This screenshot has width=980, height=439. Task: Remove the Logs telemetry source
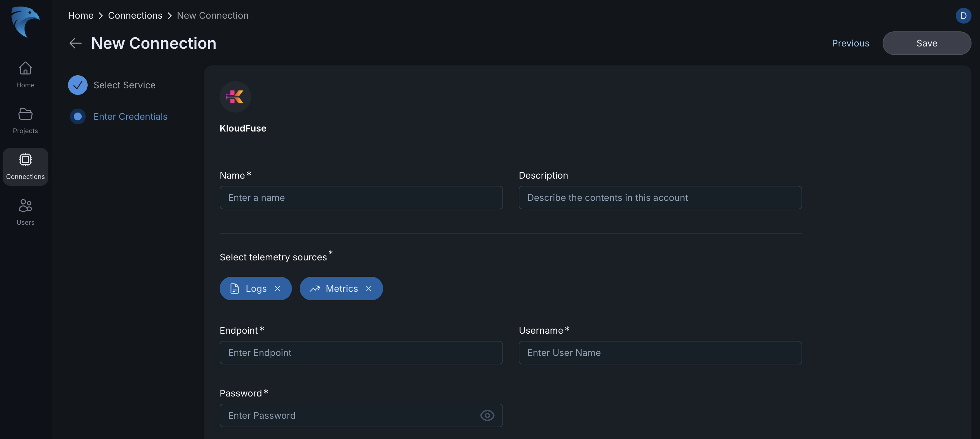tap(277, 289)
